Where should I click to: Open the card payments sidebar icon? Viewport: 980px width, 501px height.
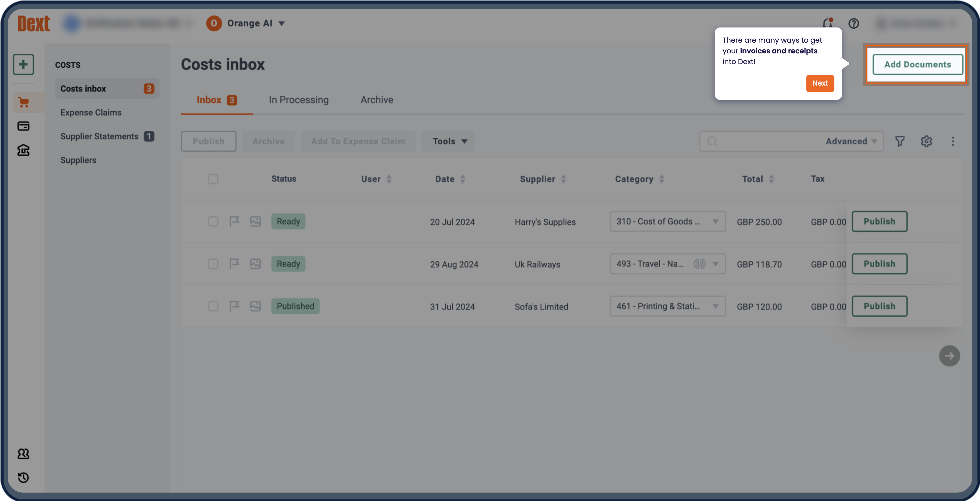point(23,126)
